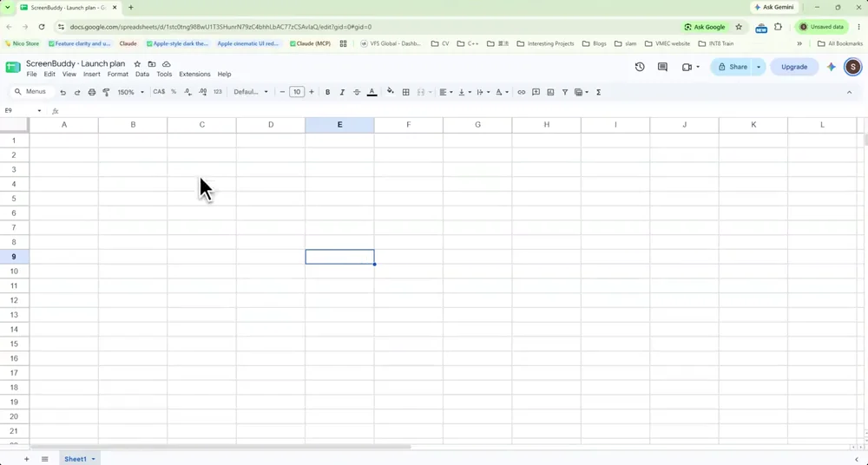
Task: Open text rotation dropdown
Action: click(502, 92)
